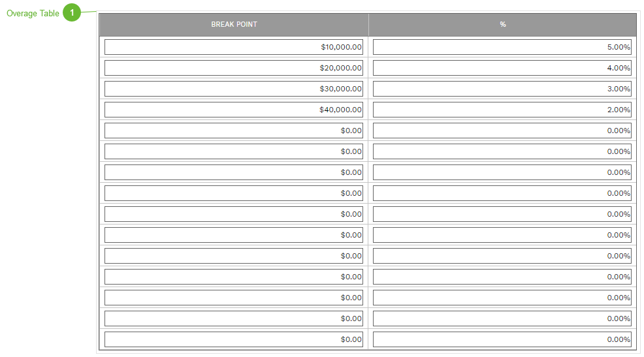Edit the $40,000.00 break point field
The width and height of the screenshot is (644, 357).
[234, 110]
